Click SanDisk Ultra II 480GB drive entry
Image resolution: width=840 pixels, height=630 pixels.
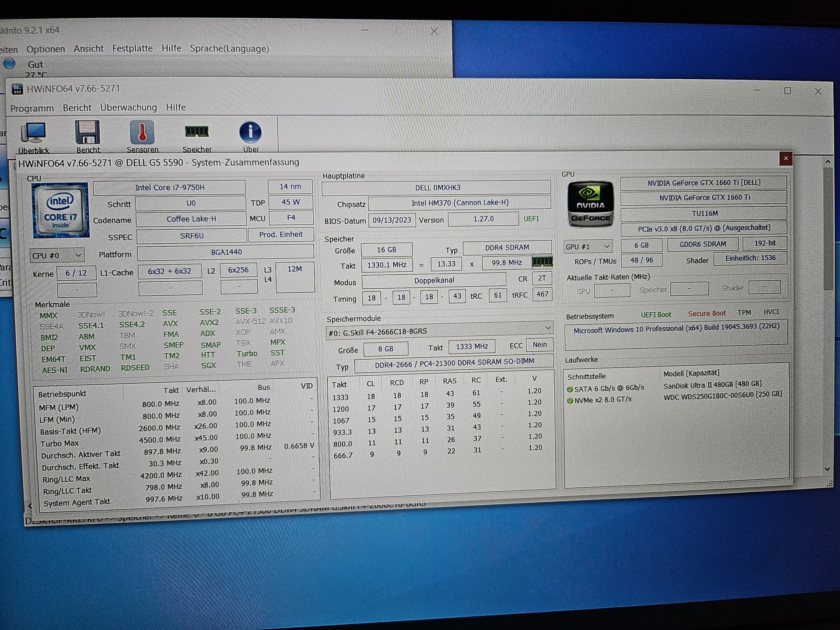coord(712,385)
